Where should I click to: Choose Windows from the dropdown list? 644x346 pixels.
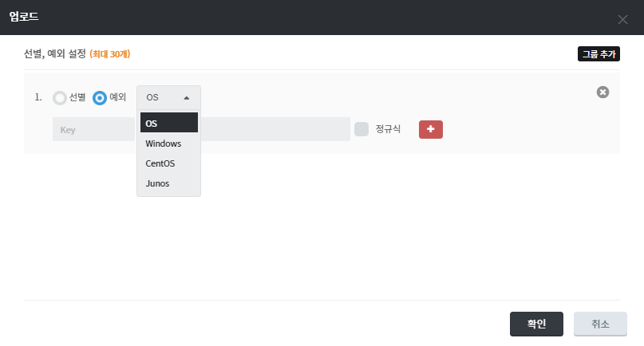pos(164,144)
